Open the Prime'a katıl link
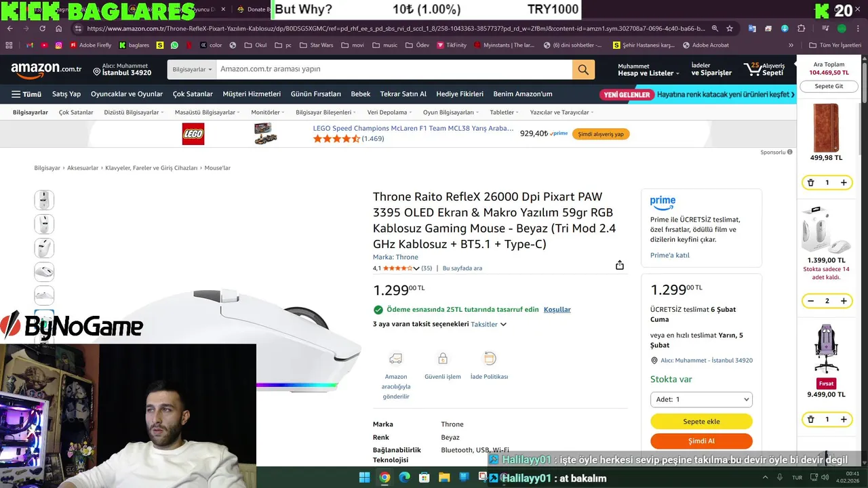Image resolution: width=868 pixels, height=488 pixels. pyautogui.click(x=669, y=256)
